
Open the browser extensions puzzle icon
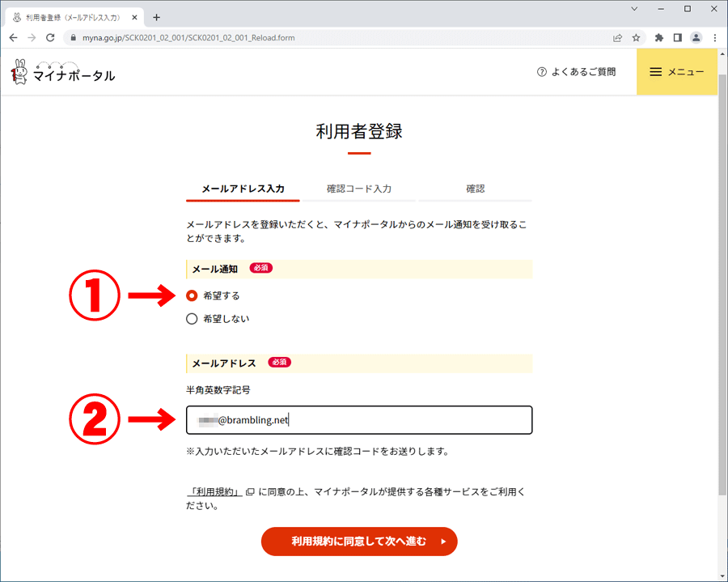[659, 37]
